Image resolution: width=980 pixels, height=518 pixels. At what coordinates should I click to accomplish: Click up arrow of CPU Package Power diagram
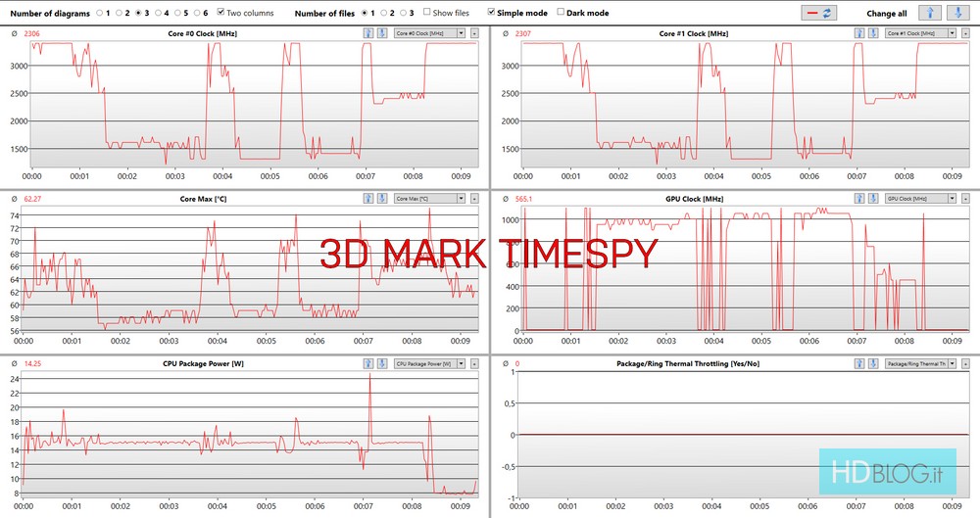pos(368,363)
